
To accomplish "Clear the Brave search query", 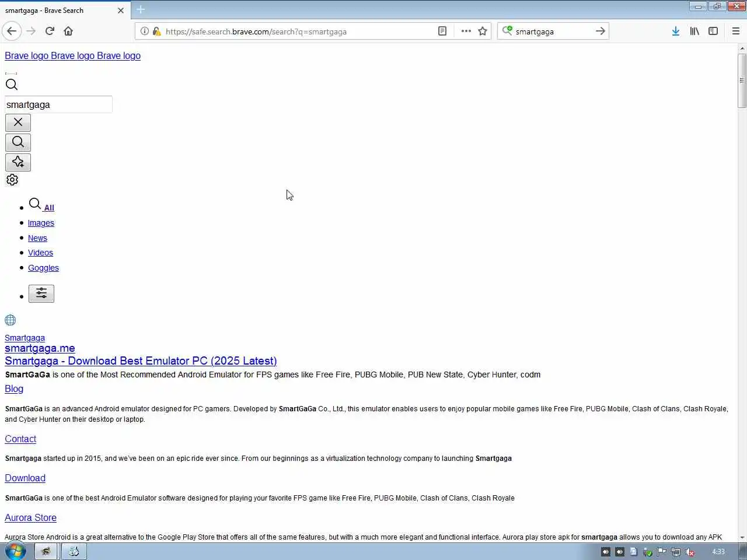I will (18, 123).
